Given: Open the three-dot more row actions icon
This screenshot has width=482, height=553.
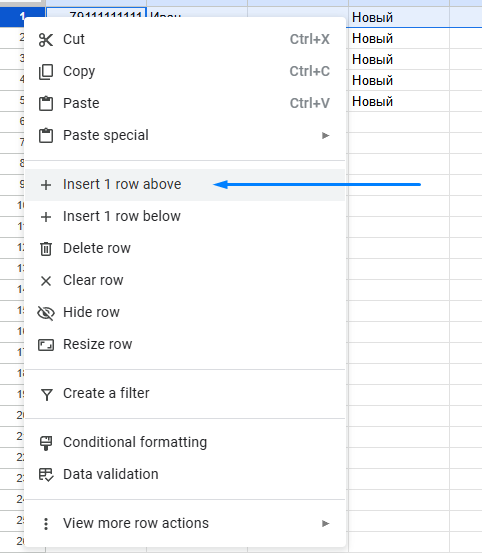Looking at the screenshot, I should coord(46,524).
